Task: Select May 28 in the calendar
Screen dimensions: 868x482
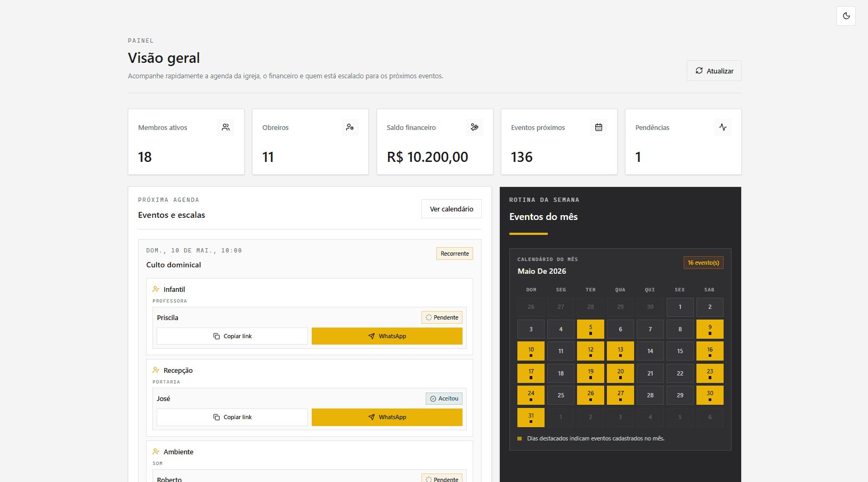Action: 650,395
